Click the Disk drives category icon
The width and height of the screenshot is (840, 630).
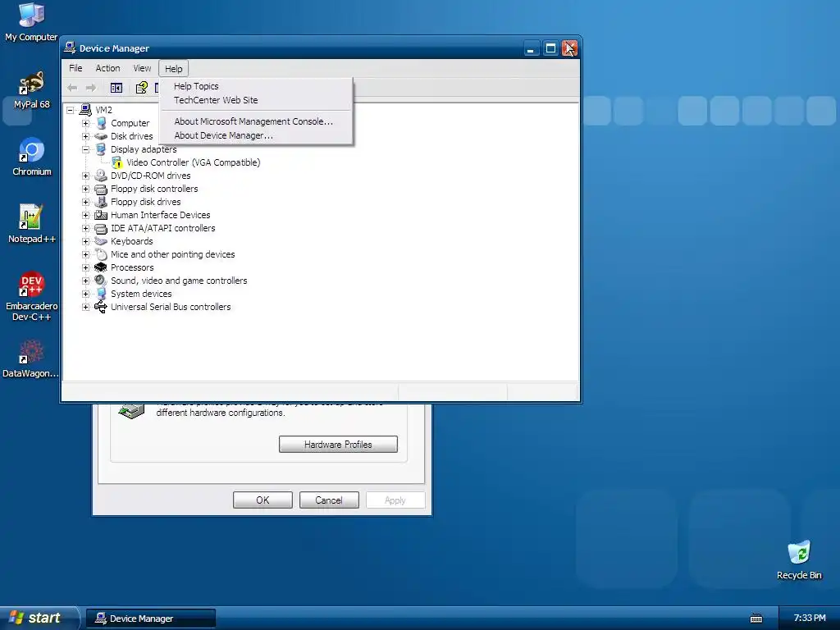(x=101, y=136)
